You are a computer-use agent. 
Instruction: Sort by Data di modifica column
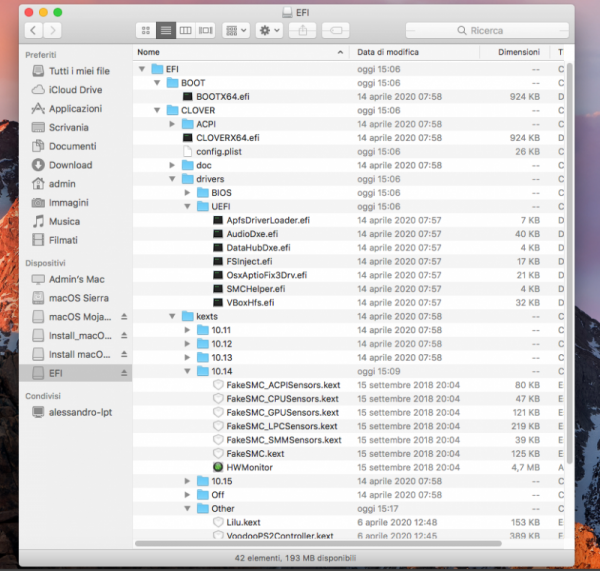(x=414, y=52)
